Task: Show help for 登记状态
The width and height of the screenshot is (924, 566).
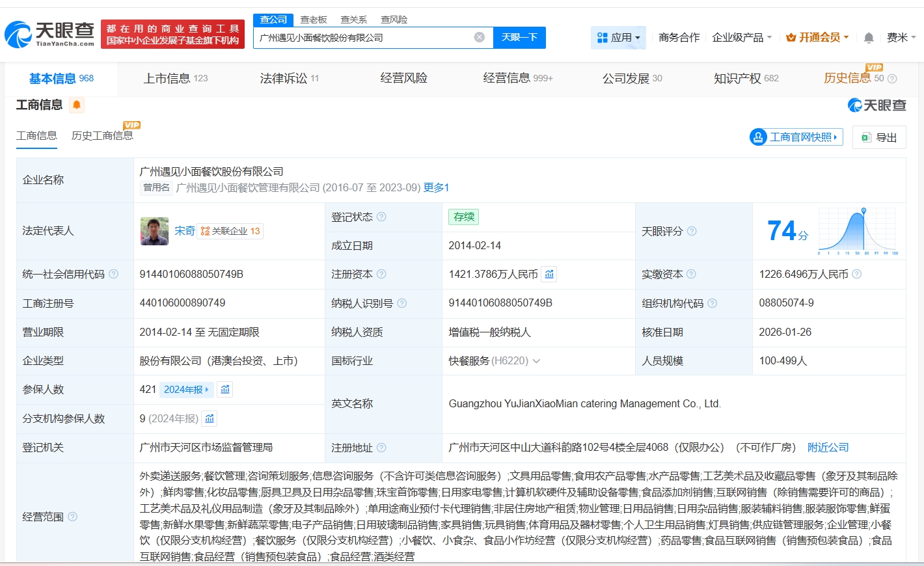Action: [381, 217]
